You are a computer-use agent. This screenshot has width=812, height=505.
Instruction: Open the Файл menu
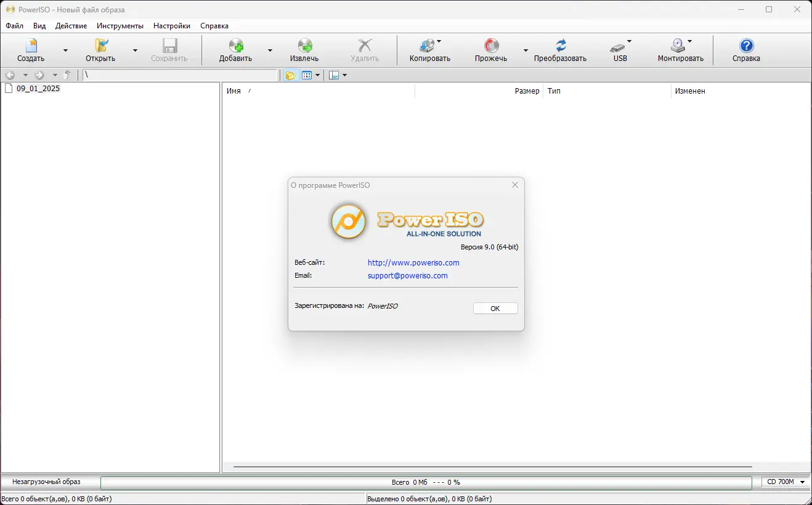(15, 26)
